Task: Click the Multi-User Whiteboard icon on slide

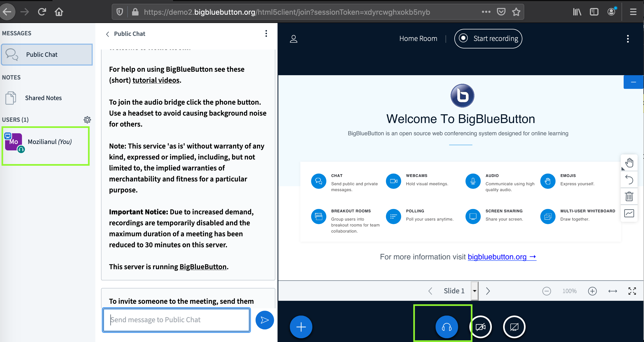Action: [548, 216]
